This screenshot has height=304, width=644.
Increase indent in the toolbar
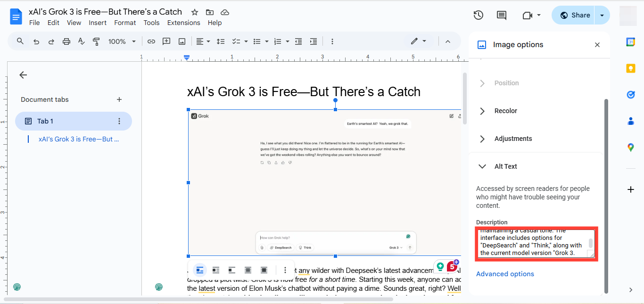click(x=313, y=41)
